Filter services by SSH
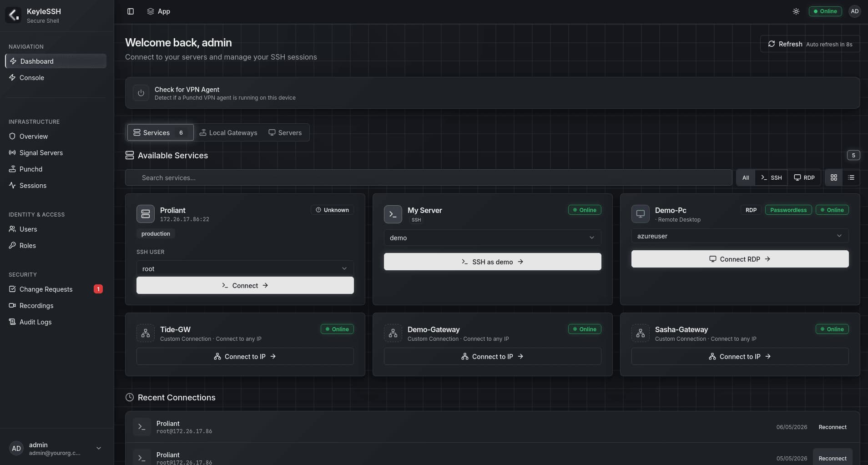The image size is (868, 465). click(x=771, y=177)
